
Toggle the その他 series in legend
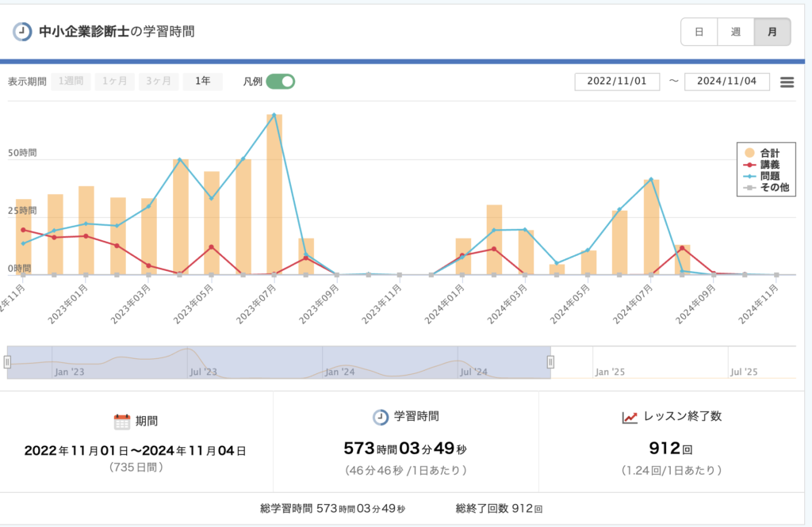764,188
